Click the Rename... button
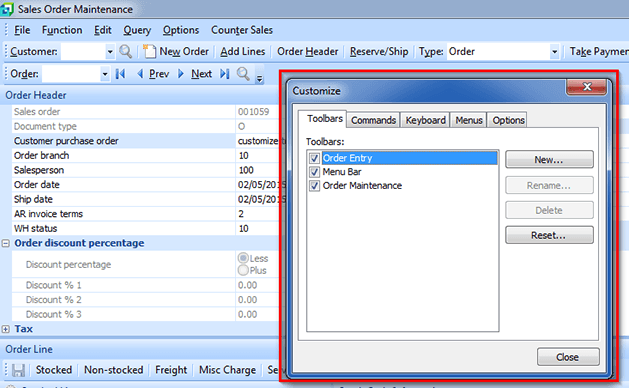The height and width of the screenshot is (388, 629). (549, 185)
